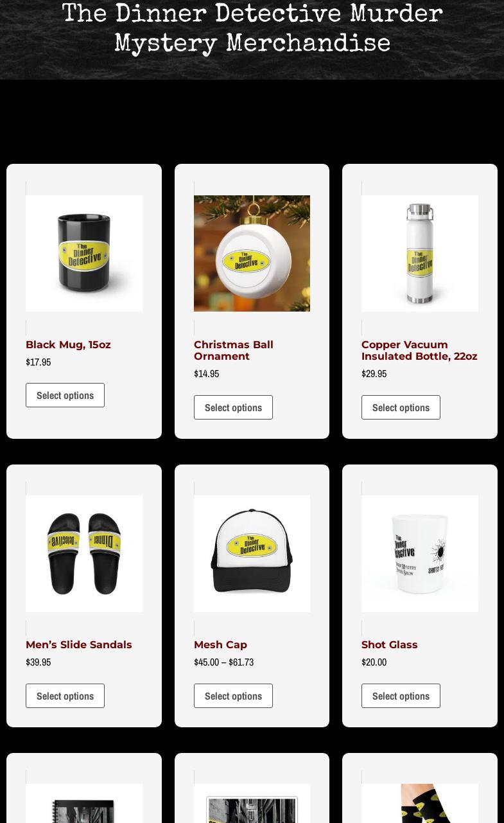Open the Men's Slide Sandals image

(84, 553)
